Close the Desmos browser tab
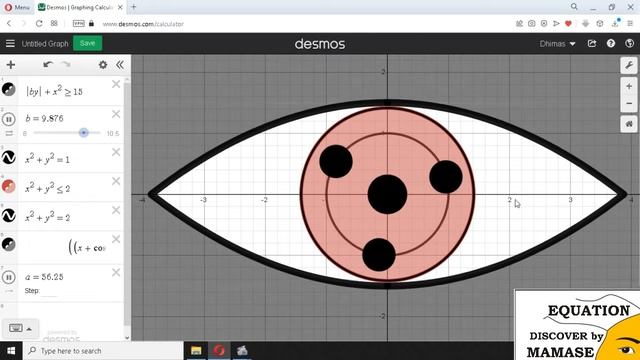Image resolution: width=640 pixels, height=360 pixels. coord(120,7)
